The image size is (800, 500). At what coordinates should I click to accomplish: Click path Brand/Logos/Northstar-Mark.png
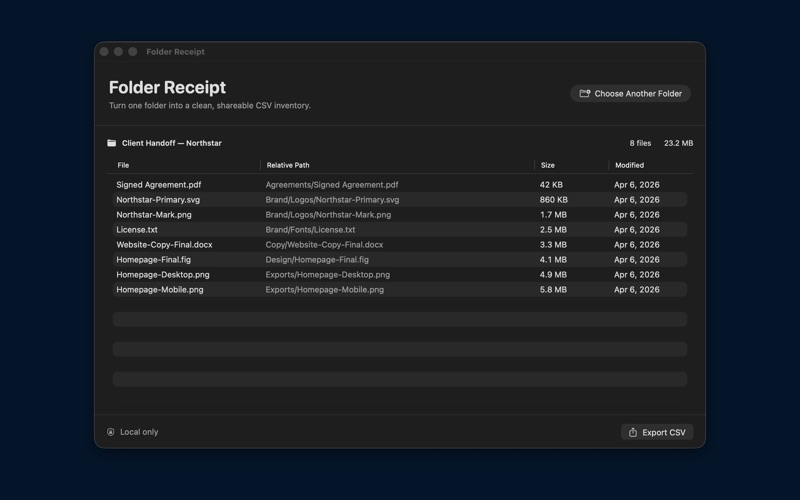328,215
